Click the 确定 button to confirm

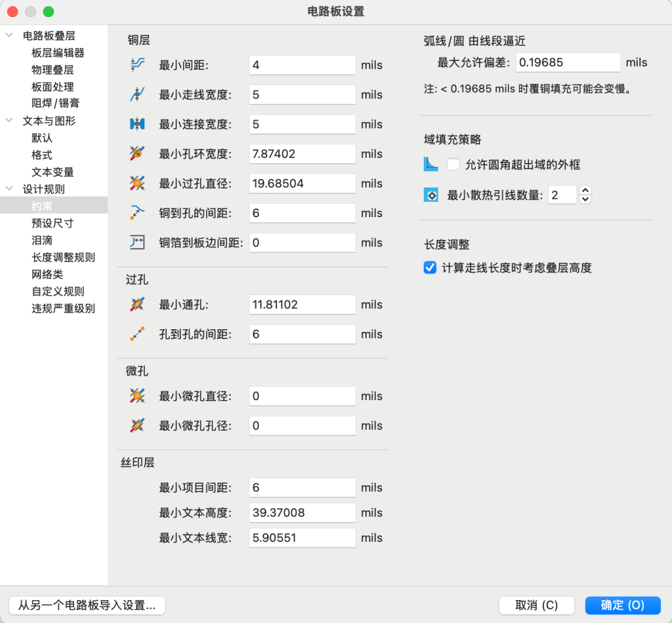(x=622, y=605)
